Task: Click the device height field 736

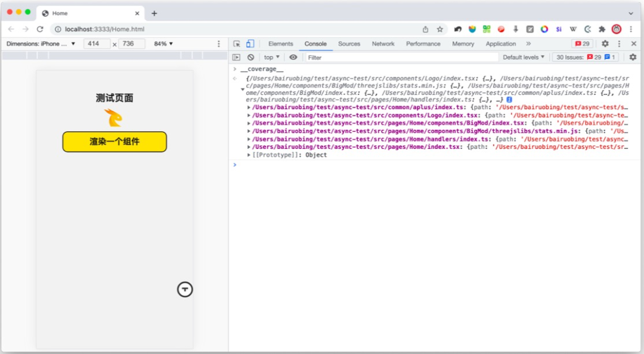Action: (x=131, y=44)
